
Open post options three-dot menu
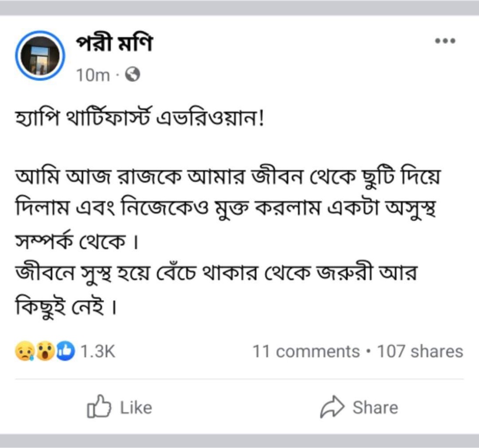(445, 41)
